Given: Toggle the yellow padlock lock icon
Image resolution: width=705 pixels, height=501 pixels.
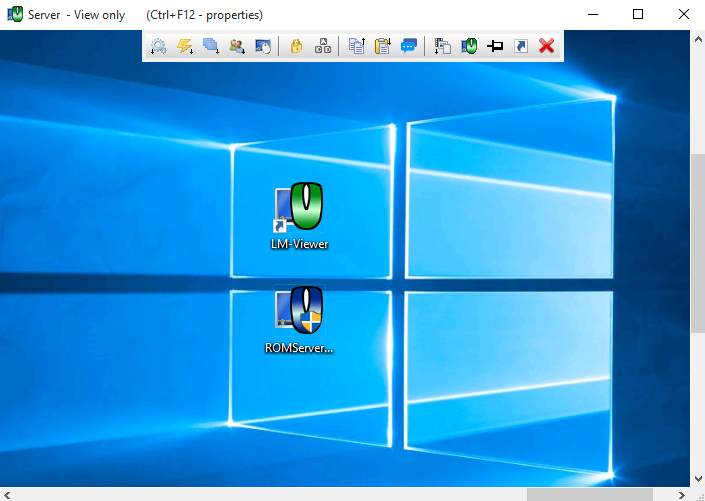Looking at the screenshot, I should tap(296, 46).
